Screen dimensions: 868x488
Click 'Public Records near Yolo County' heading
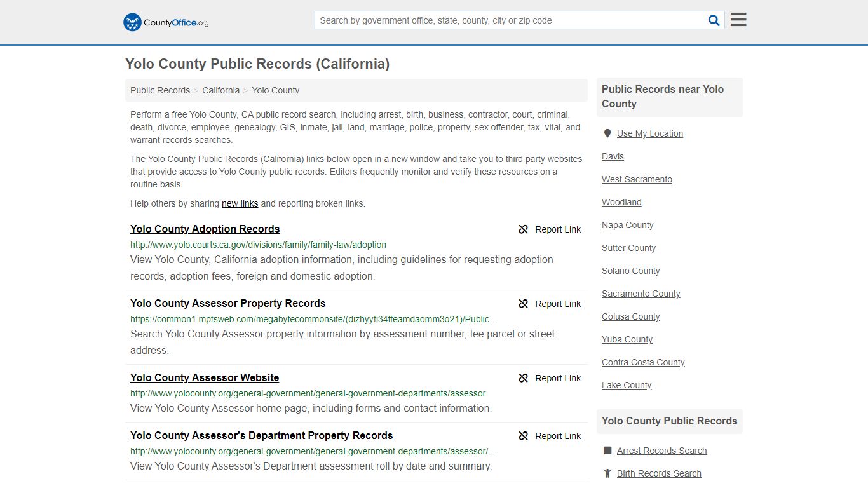pyautogui.click(x=663, y=97)
